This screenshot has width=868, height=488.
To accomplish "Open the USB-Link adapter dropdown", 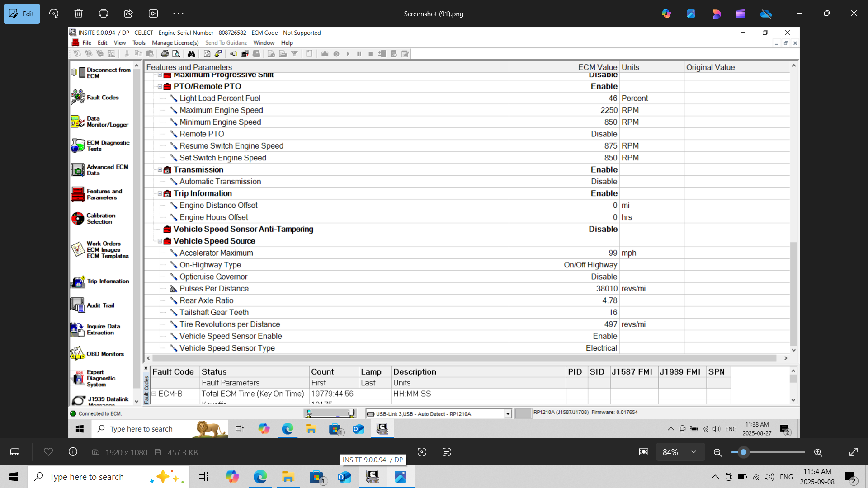I will tap(508, 414).
